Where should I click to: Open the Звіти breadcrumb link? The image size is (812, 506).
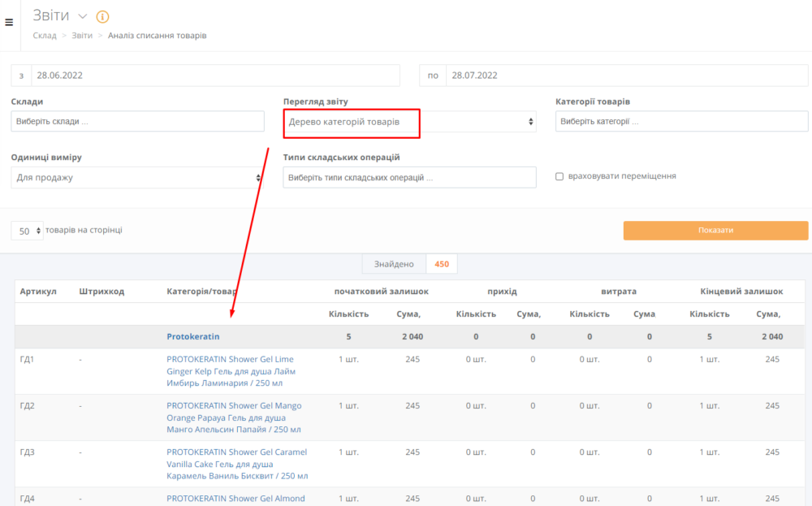(82, 36)
